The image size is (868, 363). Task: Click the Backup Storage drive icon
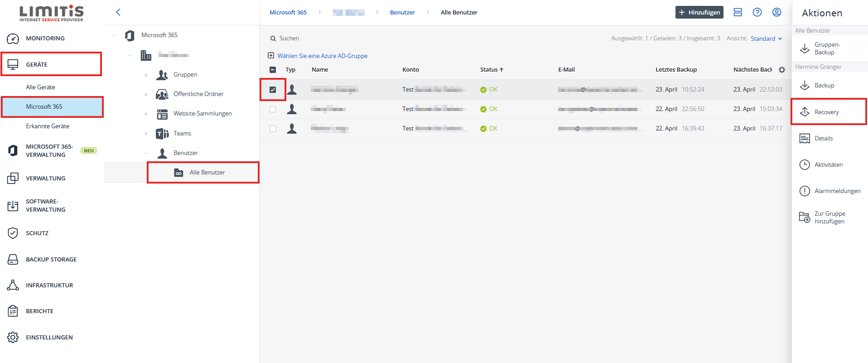pos(13,259)
